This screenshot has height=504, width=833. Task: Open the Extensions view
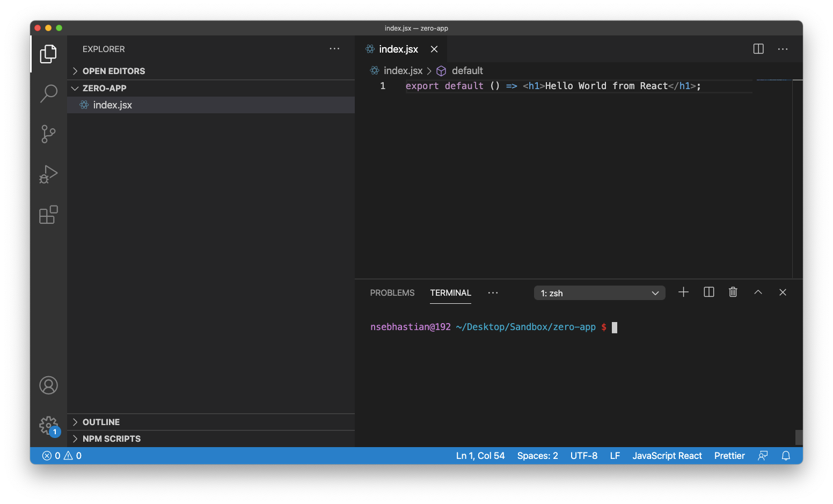(x=49, y=215)
